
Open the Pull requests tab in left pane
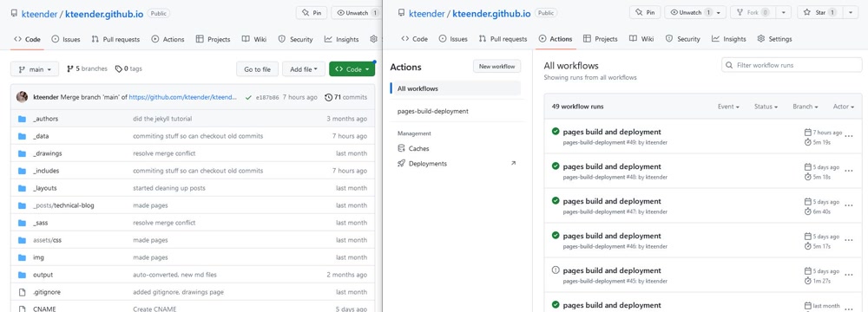115,39
